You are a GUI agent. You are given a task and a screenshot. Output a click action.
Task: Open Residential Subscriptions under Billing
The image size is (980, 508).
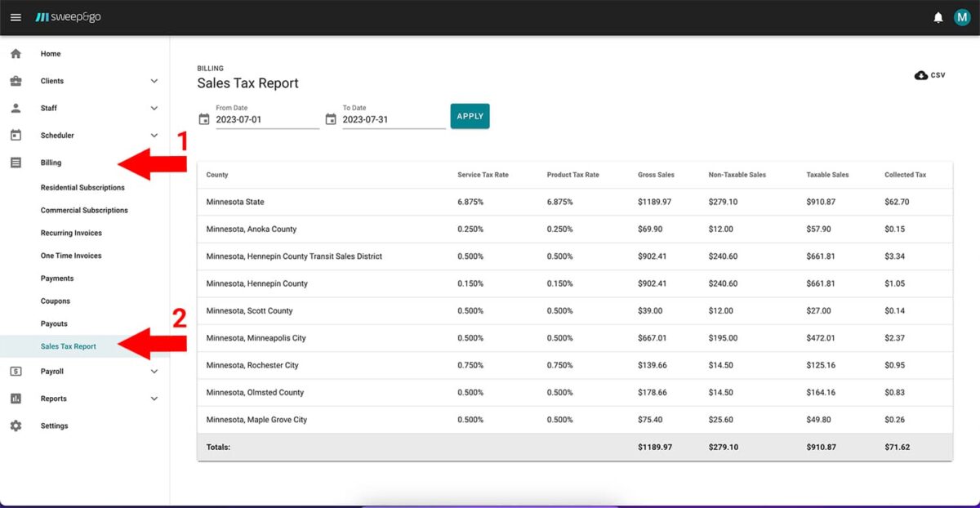[82, 187]
